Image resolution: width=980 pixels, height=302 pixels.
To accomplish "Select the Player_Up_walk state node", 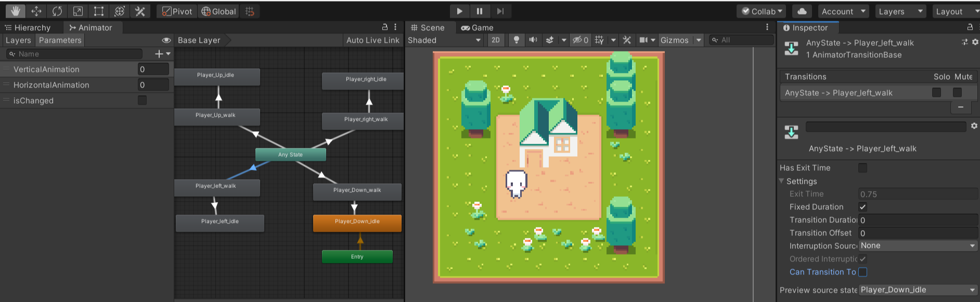I will click(217, 117).
